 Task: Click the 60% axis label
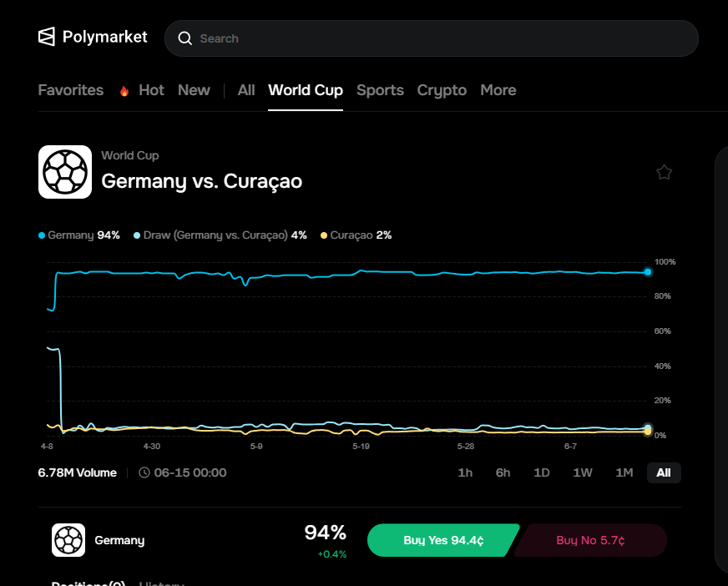[663, 331]
